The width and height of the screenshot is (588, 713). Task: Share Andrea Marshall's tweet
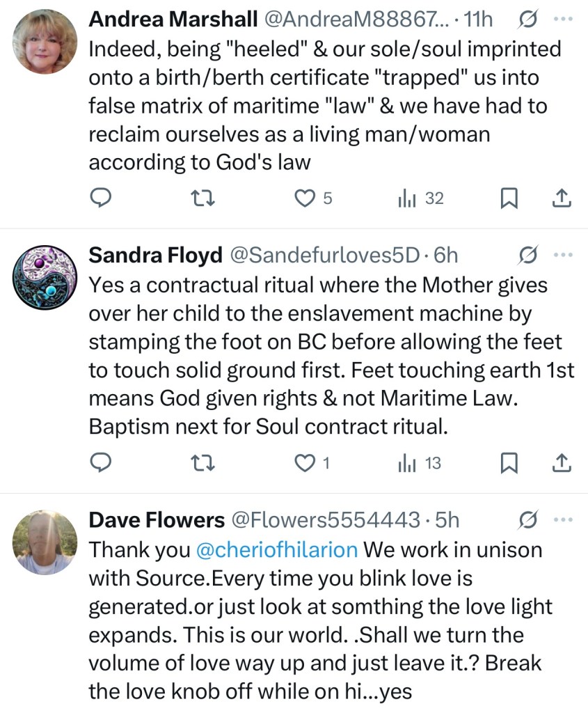pyautogui.click(x=562, y=198)
